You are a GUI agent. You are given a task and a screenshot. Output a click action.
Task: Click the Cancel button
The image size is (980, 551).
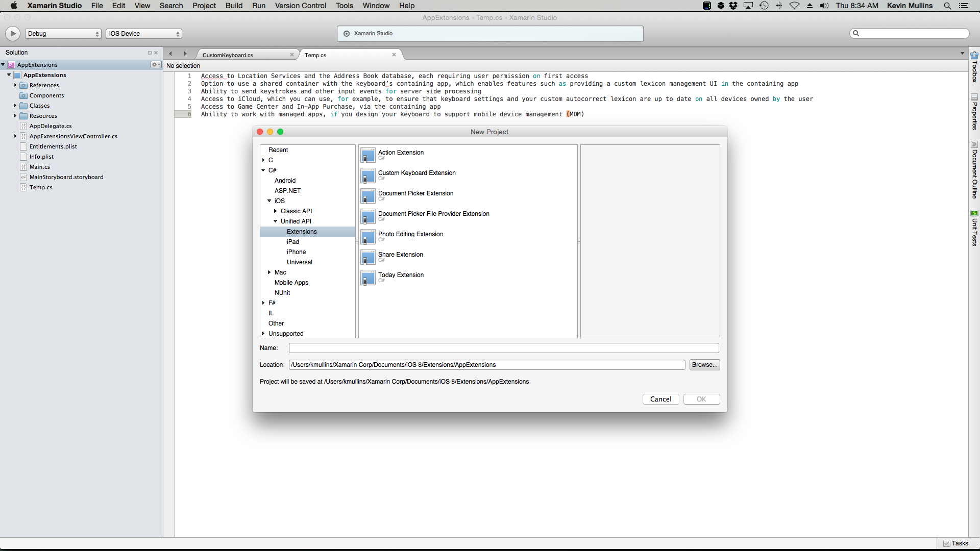click(x=659, y=399)
